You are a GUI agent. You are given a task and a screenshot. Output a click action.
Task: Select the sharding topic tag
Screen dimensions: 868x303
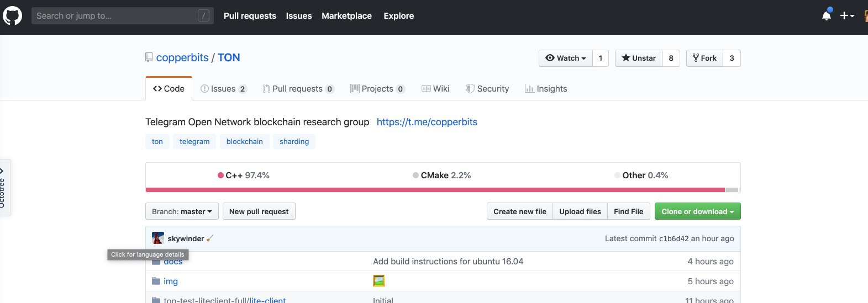[294, 141]
